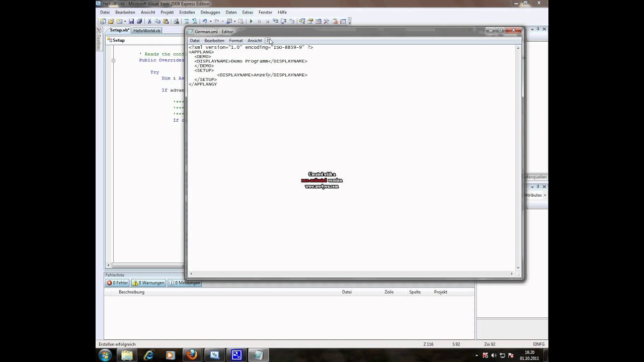644x362 pixels.
Task: Open the Toolbox wrench toolbar icon
Action: (x=326, y=21)
